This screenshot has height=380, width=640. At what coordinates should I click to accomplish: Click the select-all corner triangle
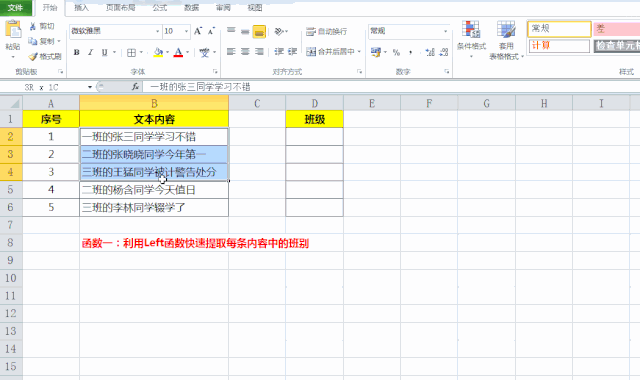(14, 103)
